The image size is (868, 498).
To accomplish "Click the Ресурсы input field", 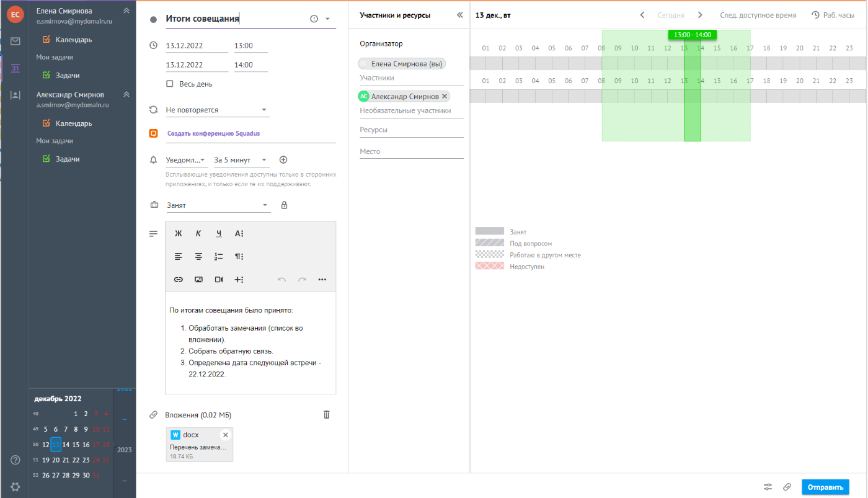I will (412, 130).
